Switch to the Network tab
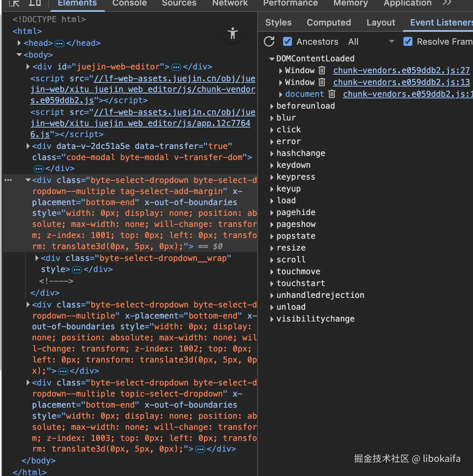This screenshot has height=476, width=473. pos(230,3)
